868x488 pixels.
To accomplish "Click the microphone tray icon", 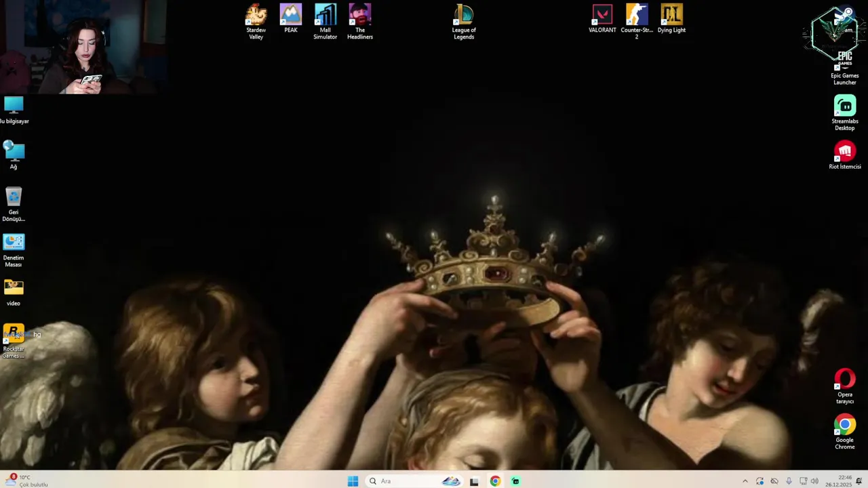I will click(x=789, y=481).
